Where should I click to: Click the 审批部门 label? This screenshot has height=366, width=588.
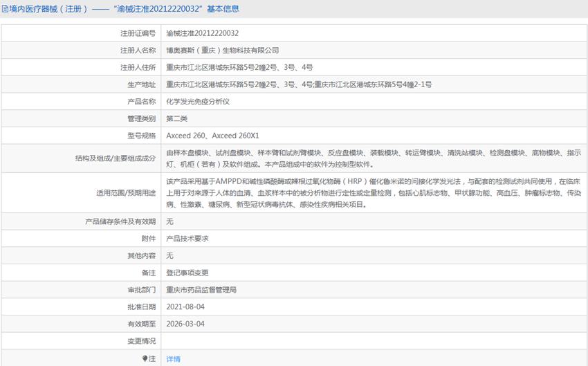[141, 290]
